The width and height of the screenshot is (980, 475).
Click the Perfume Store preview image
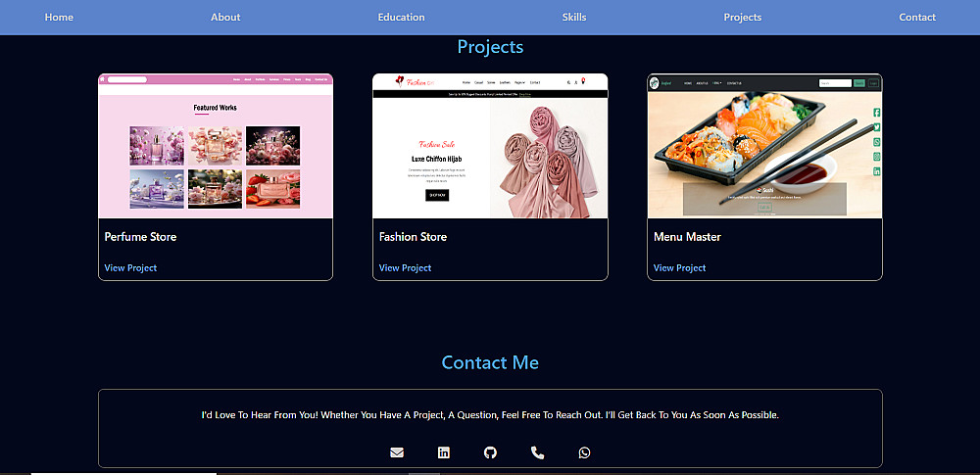[x=216, y=146]
